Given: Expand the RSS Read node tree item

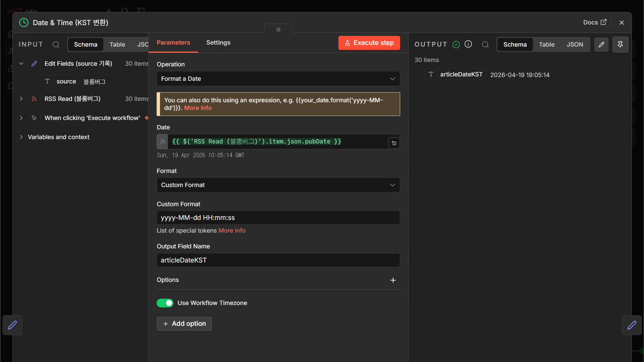Looking at the screenshot, I should pyautogui.click(x=21, y=99).
